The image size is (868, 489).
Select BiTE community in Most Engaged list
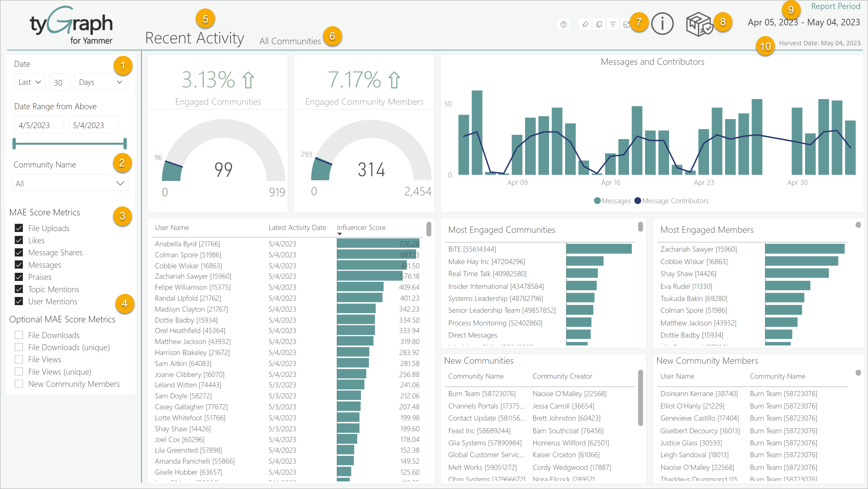(472, 249)
